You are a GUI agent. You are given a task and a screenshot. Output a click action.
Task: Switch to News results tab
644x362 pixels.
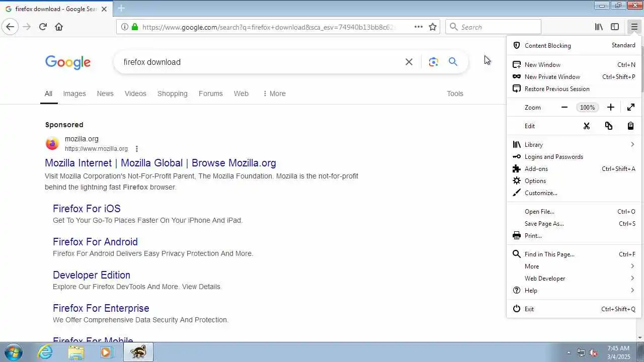click(x=105, y=94)
